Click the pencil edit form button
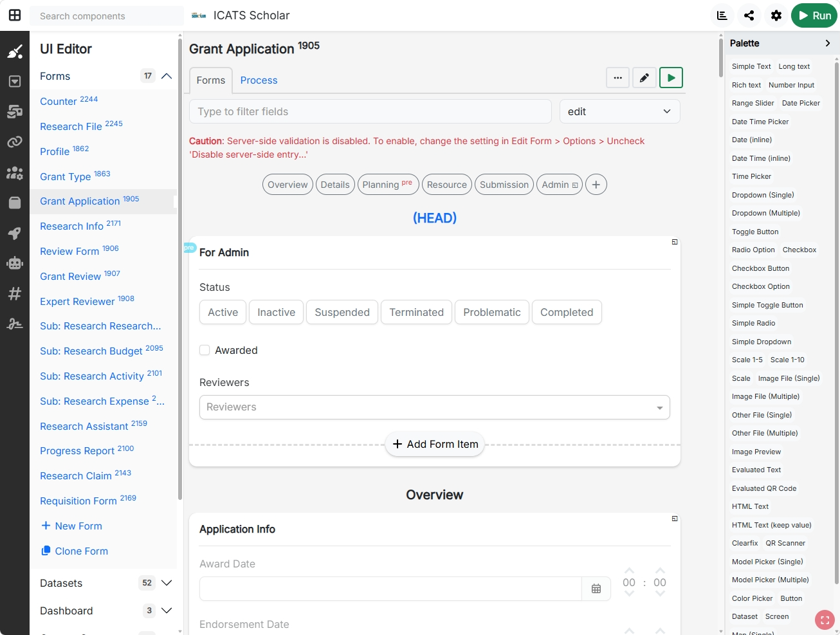The width and height of the screenshot is (840, 635). pyautogui.click(x=644, y=78)
